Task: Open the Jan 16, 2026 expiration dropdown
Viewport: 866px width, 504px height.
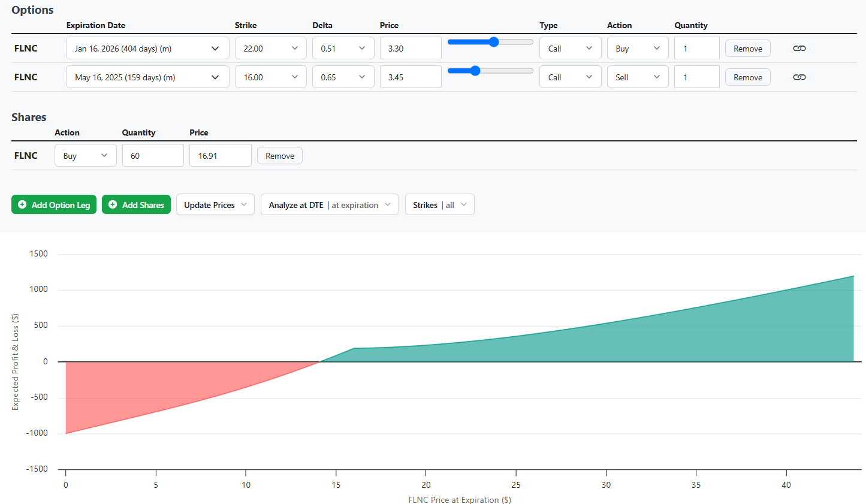Action: 147,48
